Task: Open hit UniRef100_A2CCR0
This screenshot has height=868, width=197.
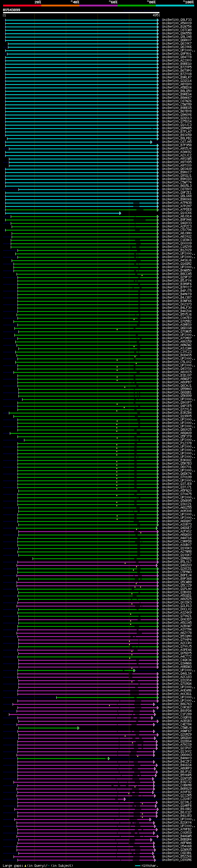Action: 177,643
